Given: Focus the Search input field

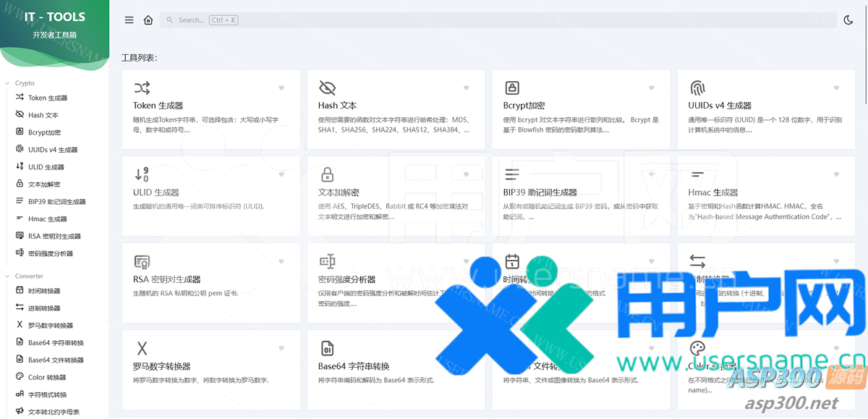Looking at the screenshot, I should coord(497,20).
